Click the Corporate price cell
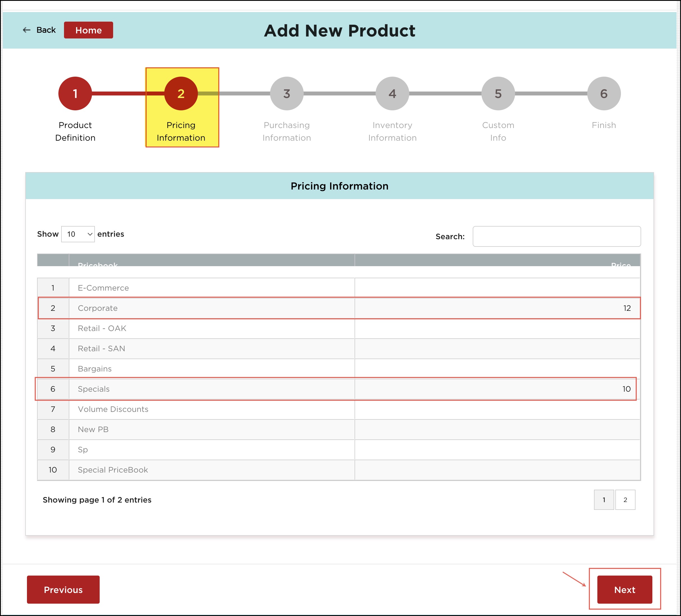 (x=497, y=308)
